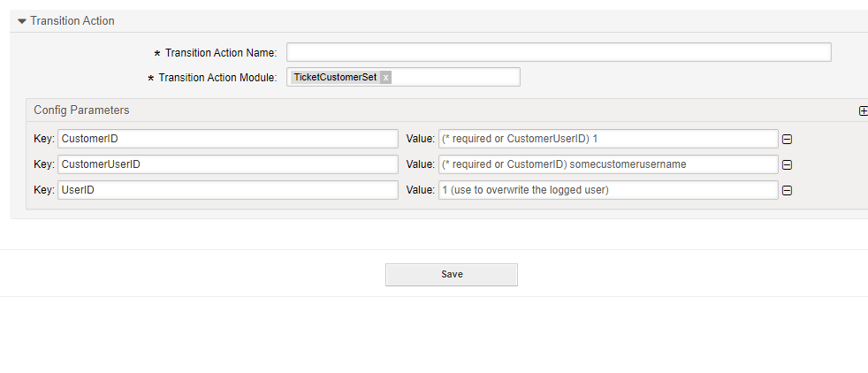This screenshot has width=868, height=373.
Task: Collapse the Transition Action section
Action: (x=22, y=21)
